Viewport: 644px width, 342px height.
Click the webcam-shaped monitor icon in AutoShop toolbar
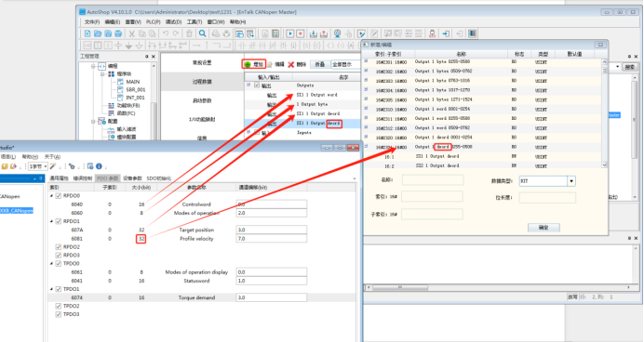(337, 33)
